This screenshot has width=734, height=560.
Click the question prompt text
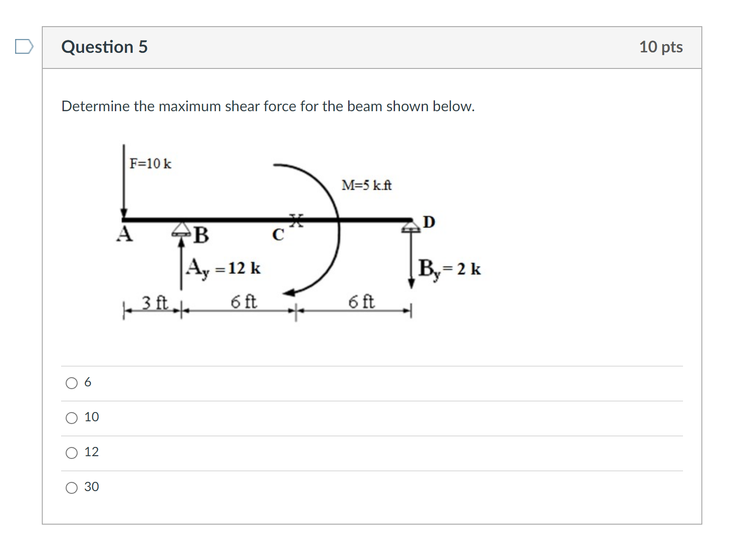click(267, 106)
